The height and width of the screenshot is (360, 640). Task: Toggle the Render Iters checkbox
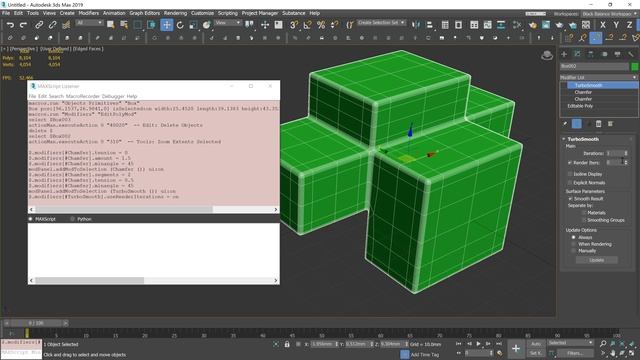pyautogui.click(x=570, y=162)
